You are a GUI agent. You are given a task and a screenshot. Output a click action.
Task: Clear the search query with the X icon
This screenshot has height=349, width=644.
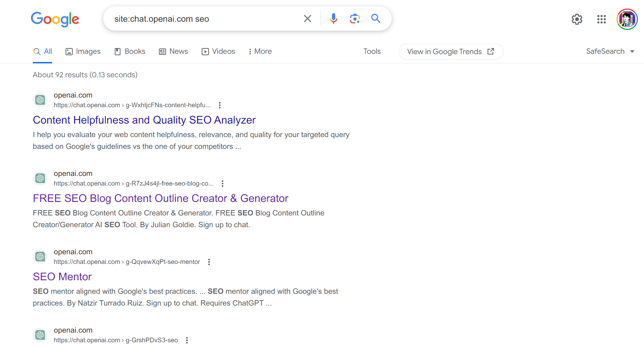click(x=307, y=19)
